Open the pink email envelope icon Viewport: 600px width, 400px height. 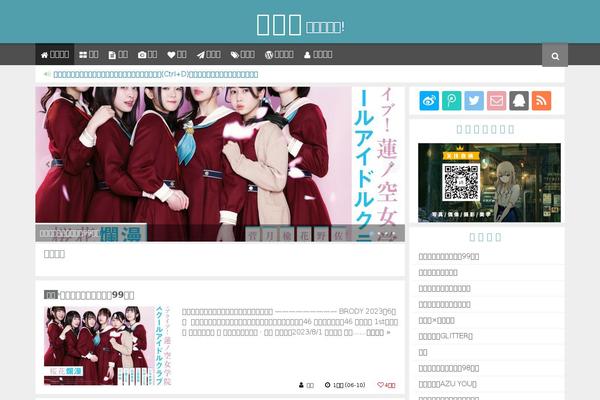point(496,101)
